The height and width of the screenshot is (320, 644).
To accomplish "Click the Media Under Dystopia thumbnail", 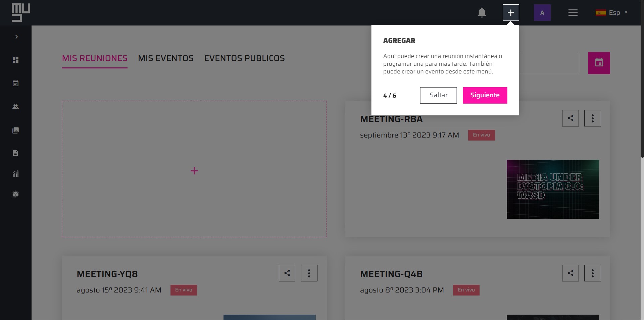I will (x=553, y=189).
